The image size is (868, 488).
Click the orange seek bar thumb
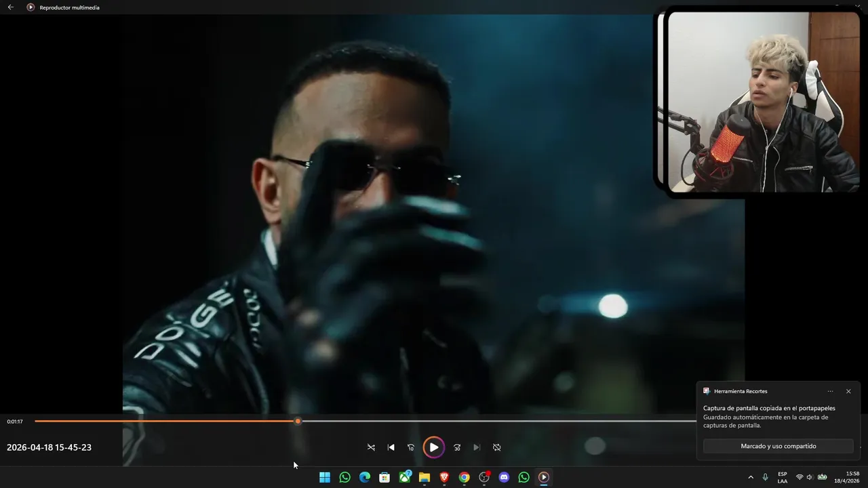(298, 422)
